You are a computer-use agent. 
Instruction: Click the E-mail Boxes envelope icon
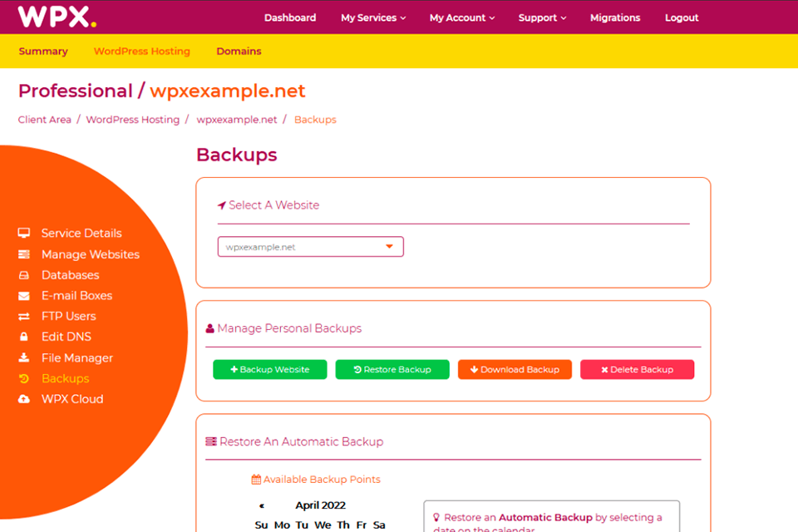(x=24, y=296)
